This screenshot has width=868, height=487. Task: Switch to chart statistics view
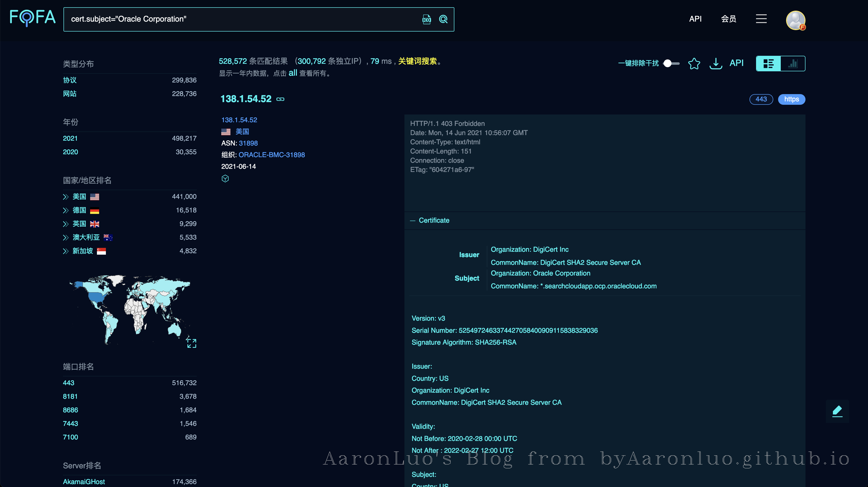793,63
